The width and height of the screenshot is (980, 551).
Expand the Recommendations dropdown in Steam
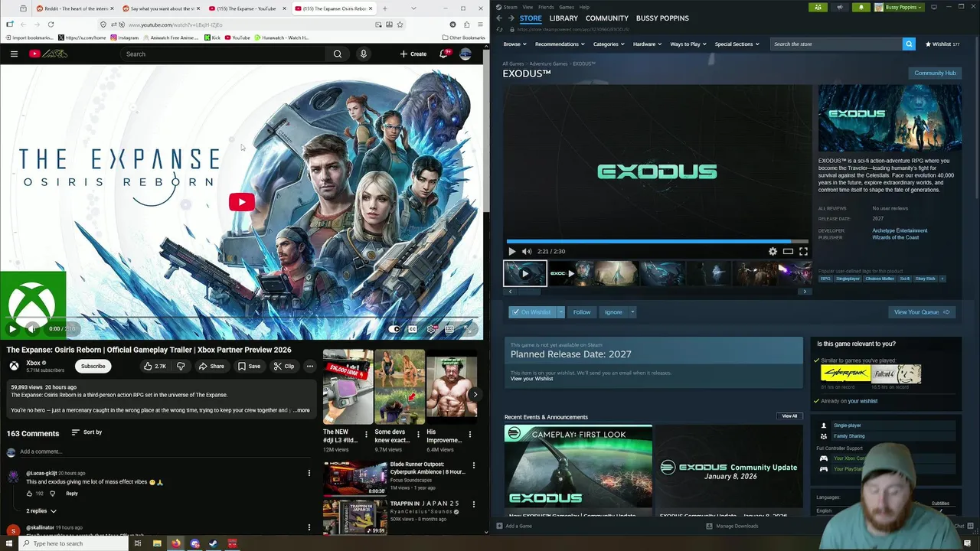click(x=560, y=44)
